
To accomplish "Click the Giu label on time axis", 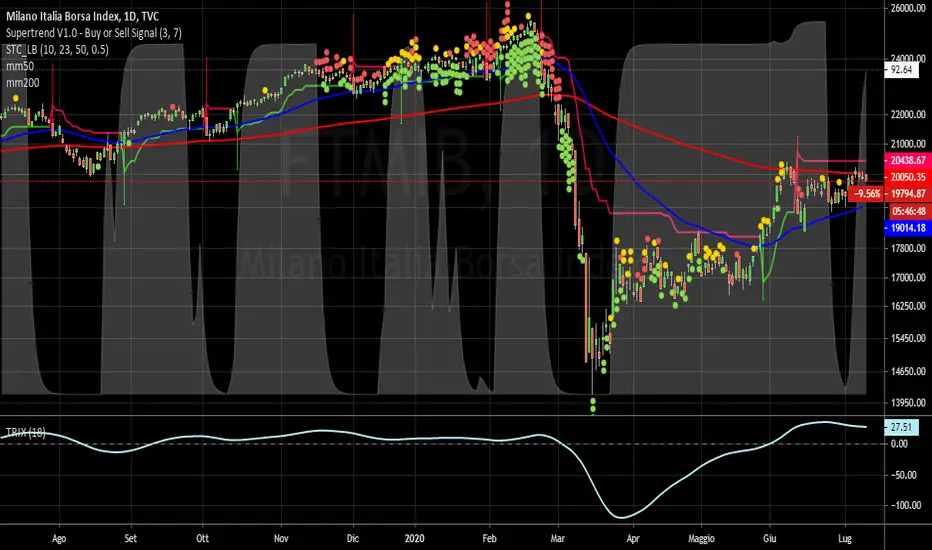I will tap(769, 536).
